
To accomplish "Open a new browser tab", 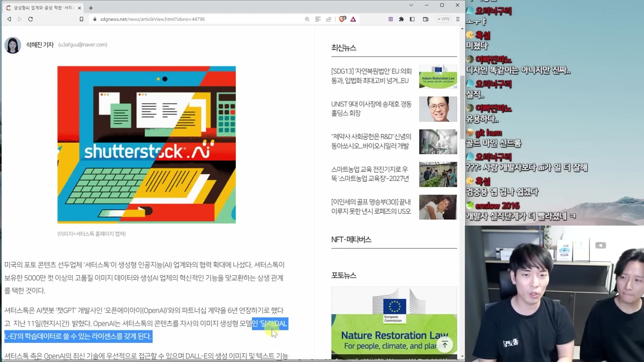I will (91, 8).
